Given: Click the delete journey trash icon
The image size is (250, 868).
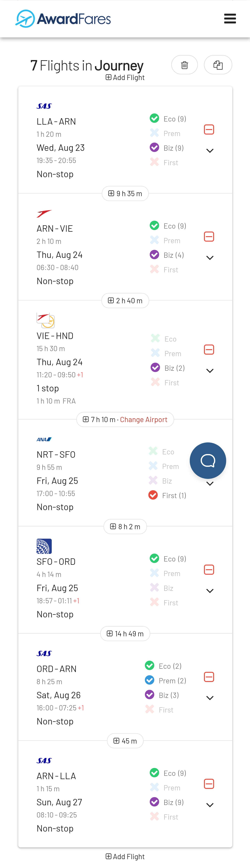Looking at the screenshot, I should [x=184, y=65].
